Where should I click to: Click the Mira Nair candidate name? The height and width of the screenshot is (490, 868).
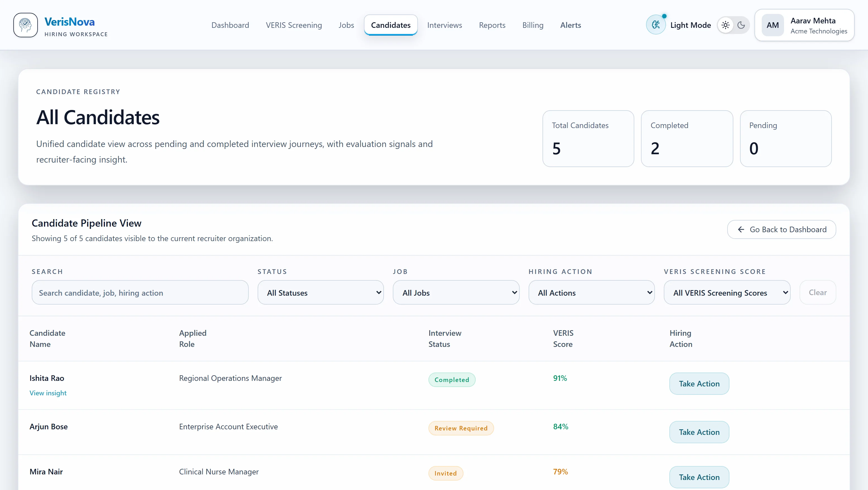46,472
